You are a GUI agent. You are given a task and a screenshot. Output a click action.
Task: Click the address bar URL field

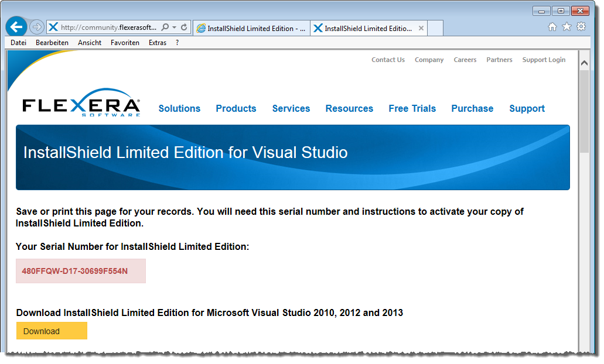click(108, 28)
